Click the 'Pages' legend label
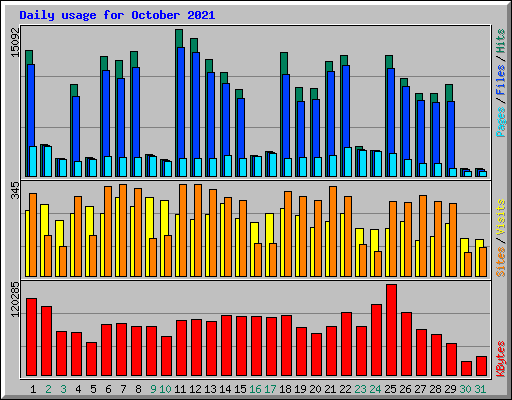The height and width of the screenshot is (400, 512). [501, 122]
